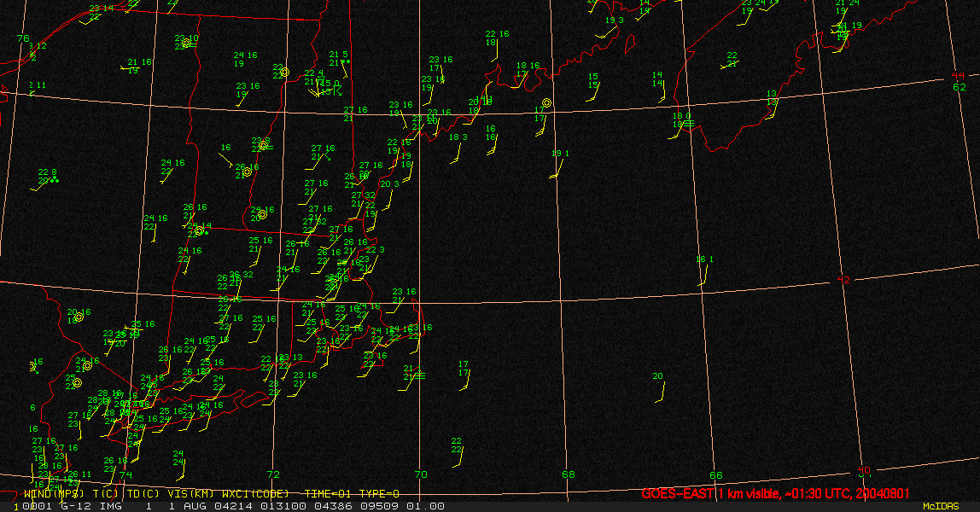Click the green longitude label 74
This screenshot has height=512, width=980.
126,475
